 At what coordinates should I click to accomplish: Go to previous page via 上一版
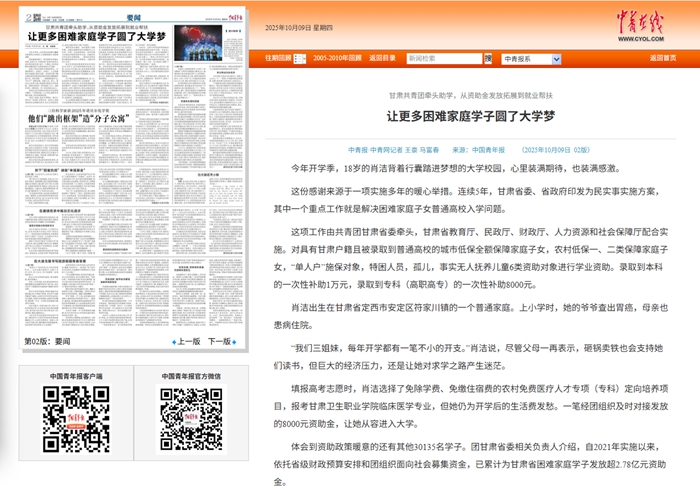pos(188,342)
